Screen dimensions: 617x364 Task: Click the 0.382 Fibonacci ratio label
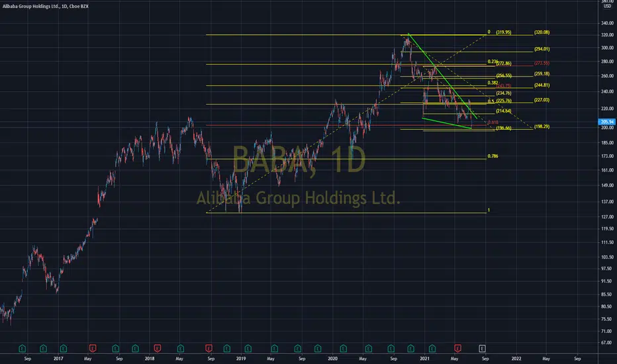click(x=493, y=83)
